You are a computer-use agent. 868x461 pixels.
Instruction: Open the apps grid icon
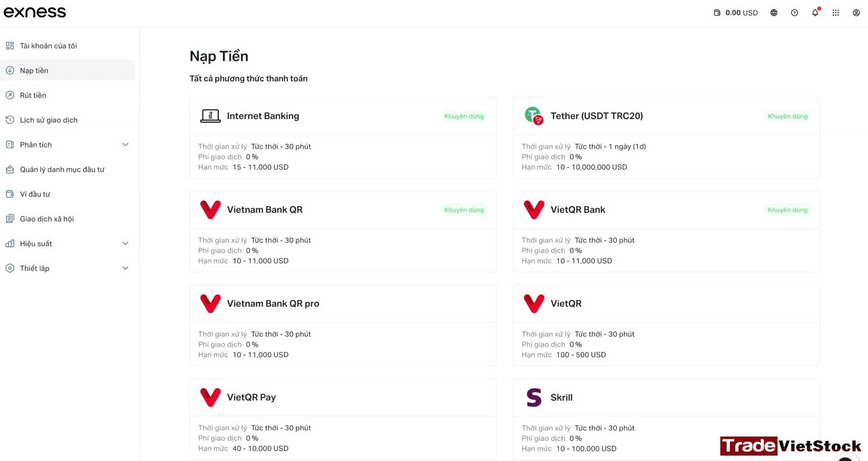836,13
